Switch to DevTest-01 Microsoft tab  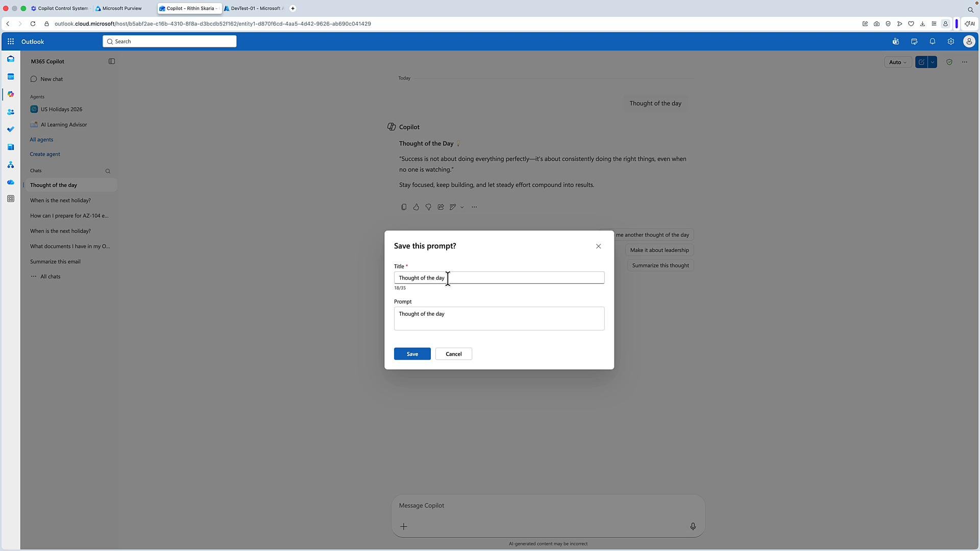point(254,9)
